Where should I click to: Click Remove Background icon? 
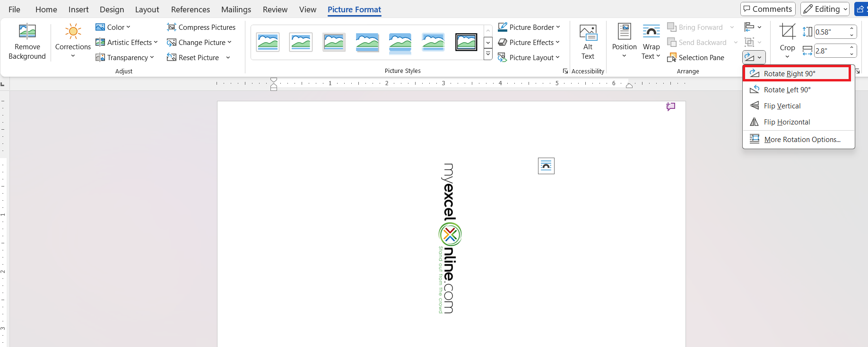pyautogui.click(x=27, y=31)
